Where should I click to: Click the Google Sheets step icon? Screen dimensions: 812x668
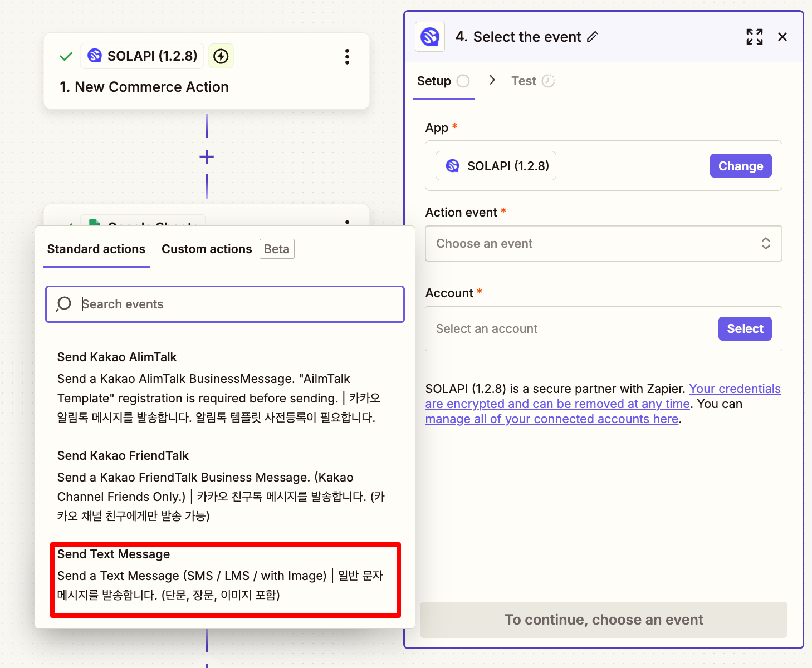[95, 223]
